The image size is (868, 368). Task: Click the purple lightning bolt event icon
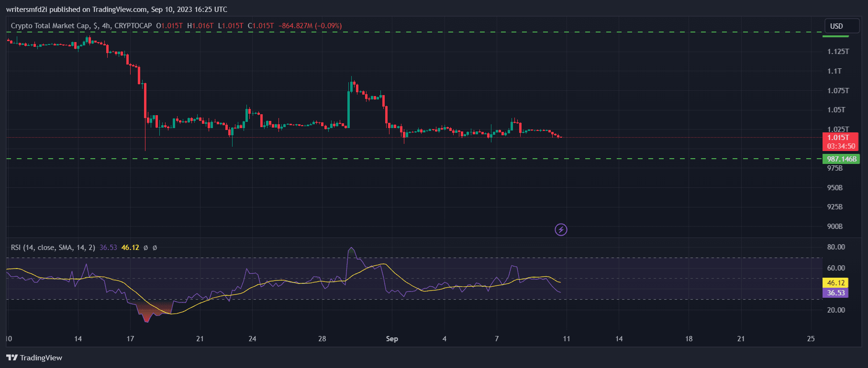pyautogui.click(x=561, y=230)
